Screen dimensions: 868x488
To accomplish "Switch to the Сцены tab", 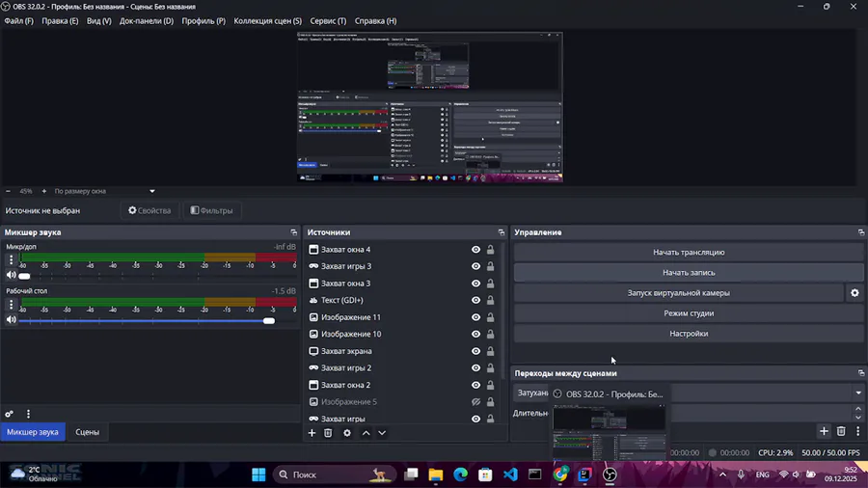I will coord(88,432).
